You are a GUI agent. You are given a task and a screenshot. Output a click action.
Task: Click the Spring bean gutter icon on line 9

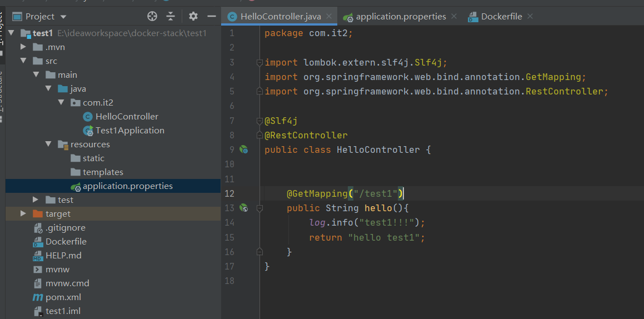(x=243, y=150)
